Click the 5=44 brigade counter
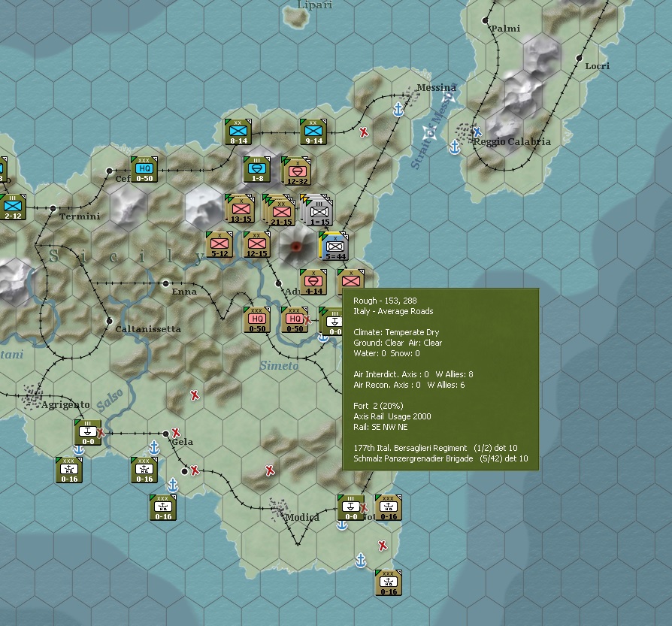 tap(334, 246)
